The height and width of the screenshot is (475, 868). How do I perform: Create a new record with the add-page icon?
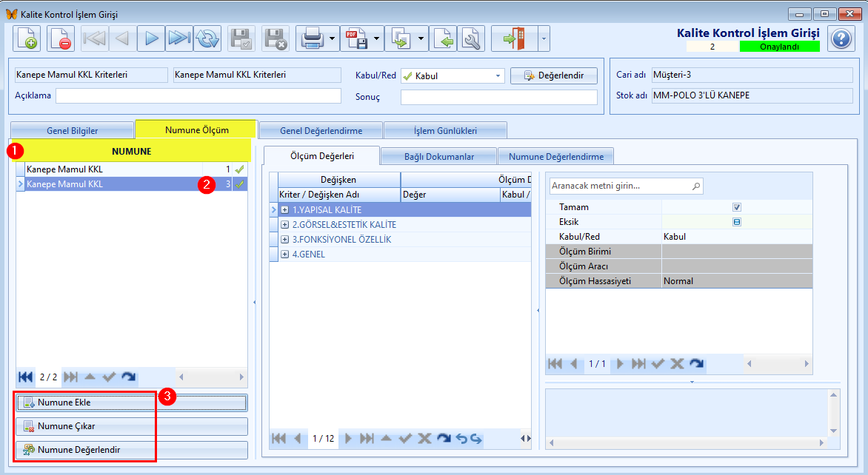click(27, 38)
